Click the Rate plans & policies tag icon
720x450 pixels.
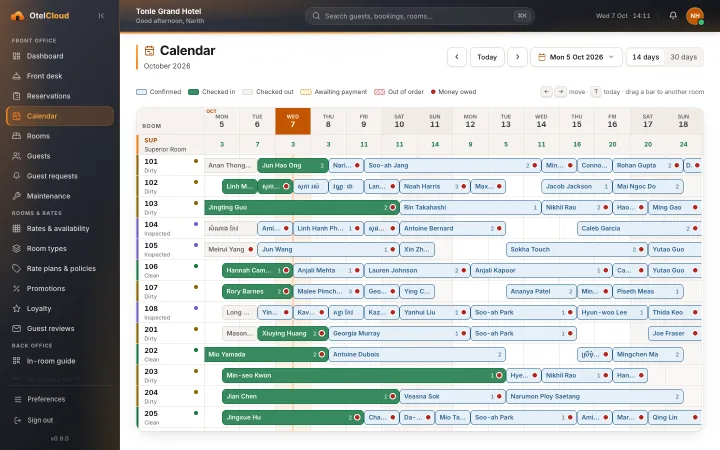click(17, 269)
